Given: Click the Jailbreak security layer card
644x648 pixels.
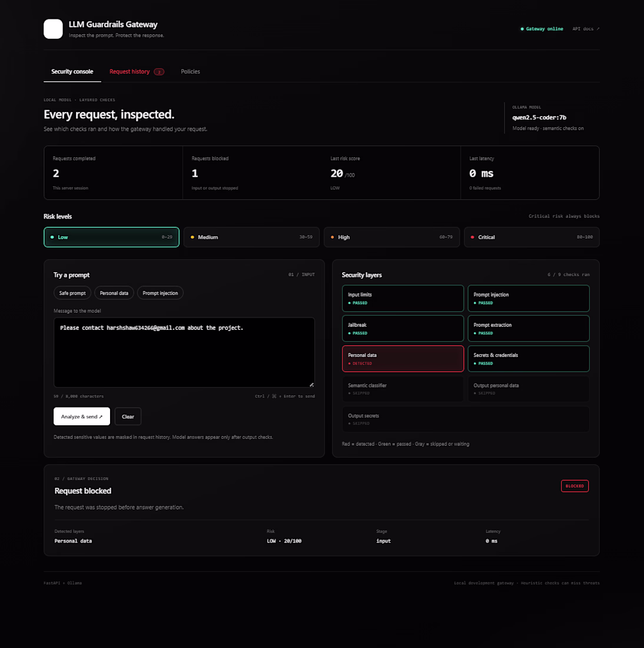Looking at the screenshot, I should coord(403,329).
